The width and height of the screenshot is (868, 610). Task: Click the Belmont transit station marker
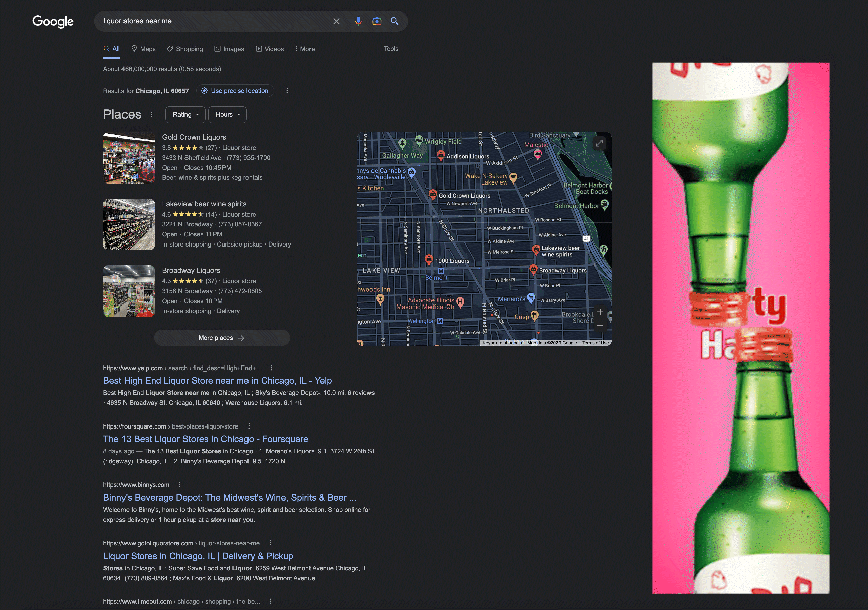[441, 271]
